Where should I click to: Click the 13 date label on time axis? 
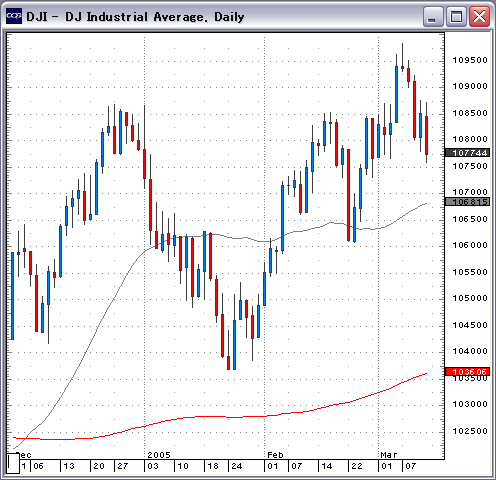point(69,466)
